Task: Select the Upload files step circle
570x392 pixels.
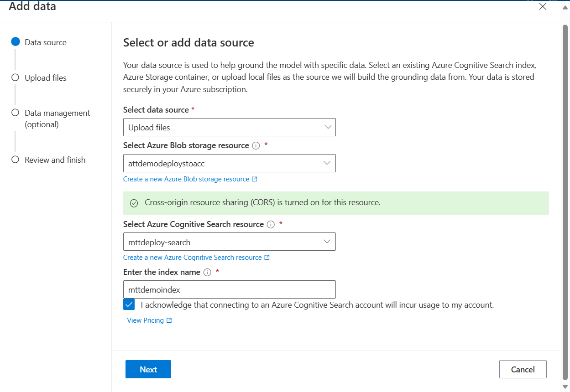Action: pyautogui.click(x=16, y=77)
